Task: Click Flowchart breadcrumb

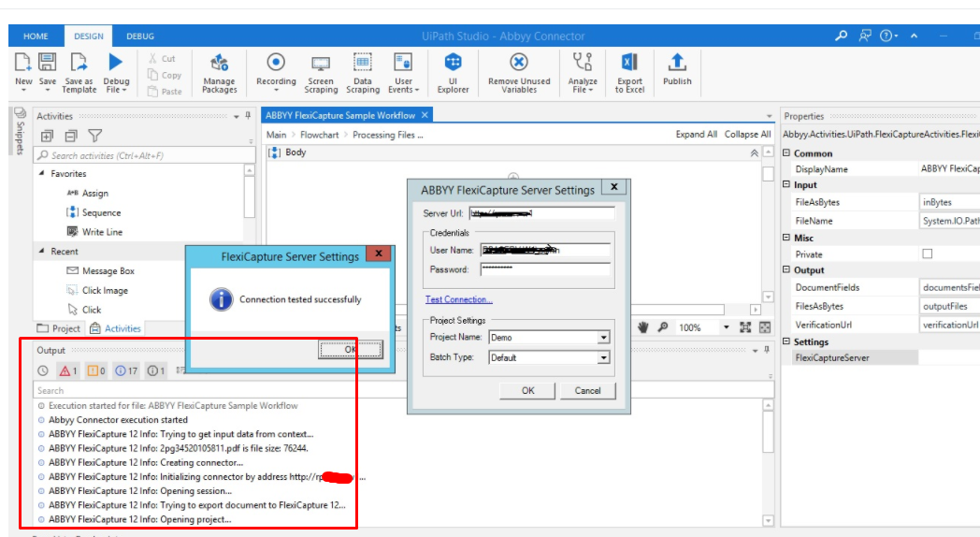Action: tap(320, 135)
